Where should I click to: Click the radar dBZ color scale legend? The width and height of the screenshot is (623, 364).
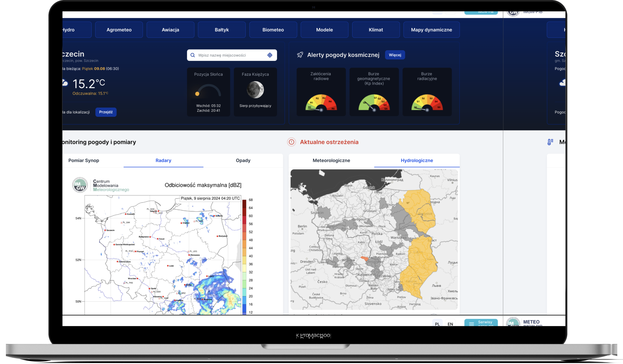coord(244,256)
